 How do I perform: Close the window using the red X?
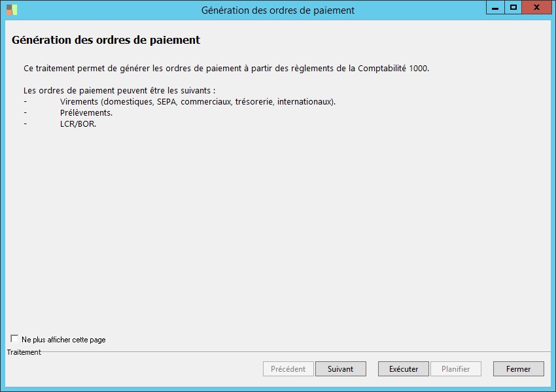tap(536, 8)
